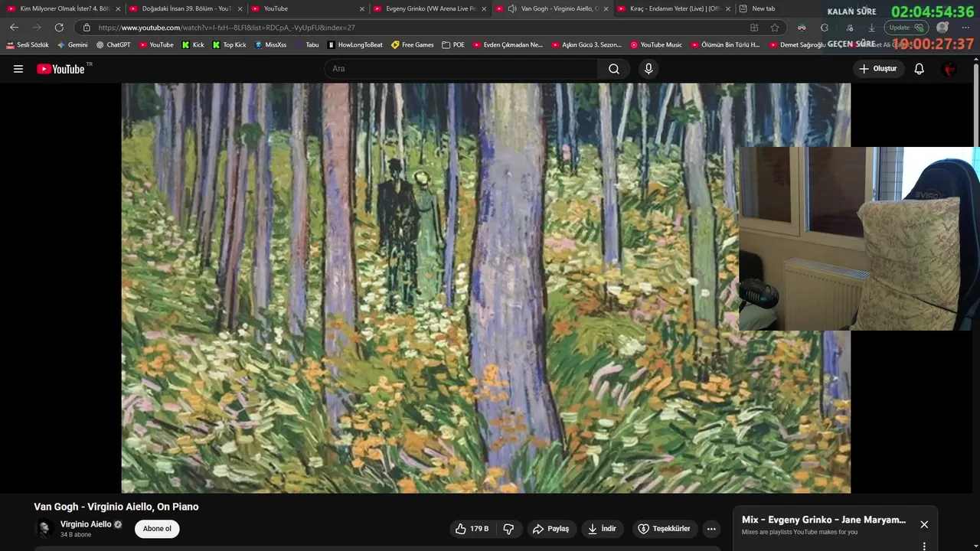Download video with İndir button
This screenshot has height=551, width=980.
(602, 529)
